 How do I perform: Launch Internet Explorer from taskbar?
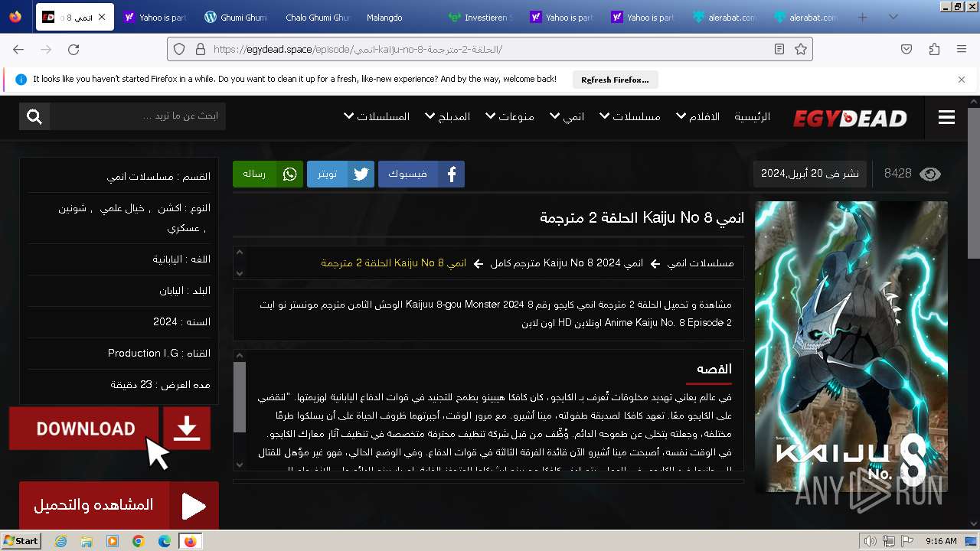tap(61, 541)
